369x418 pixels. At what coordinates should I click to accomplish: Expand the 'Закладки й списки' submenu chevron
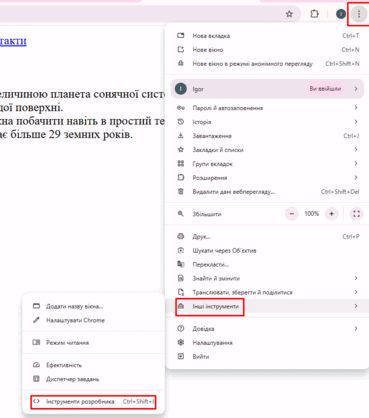pyautogui.click(x=356, y=150)
